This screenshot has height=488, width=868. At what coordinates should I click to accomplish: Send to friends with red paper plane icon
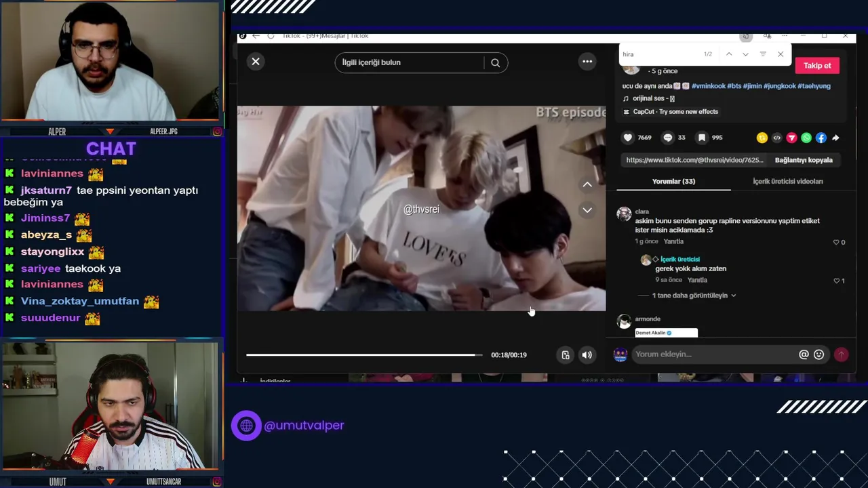(x=791, y=138)
